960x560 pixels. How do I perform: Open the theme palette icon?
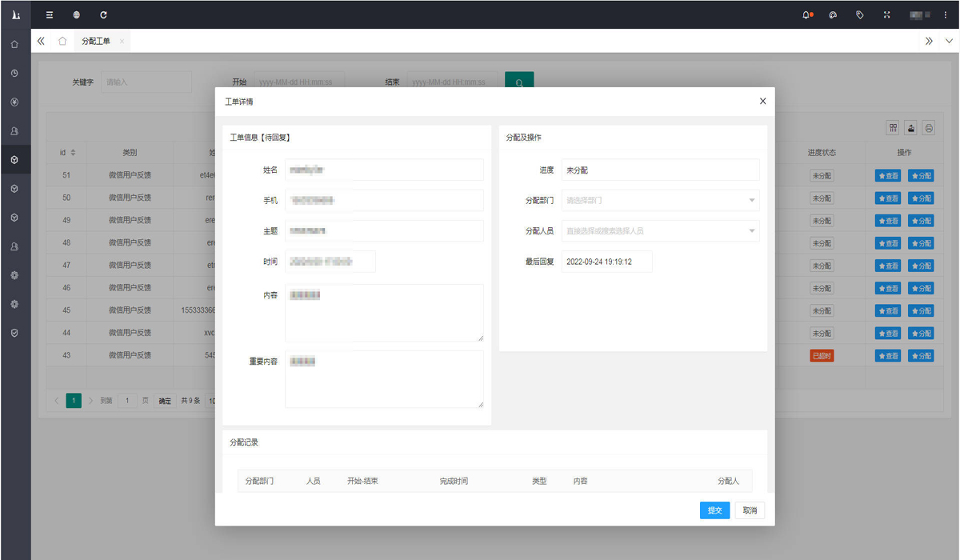833,14
